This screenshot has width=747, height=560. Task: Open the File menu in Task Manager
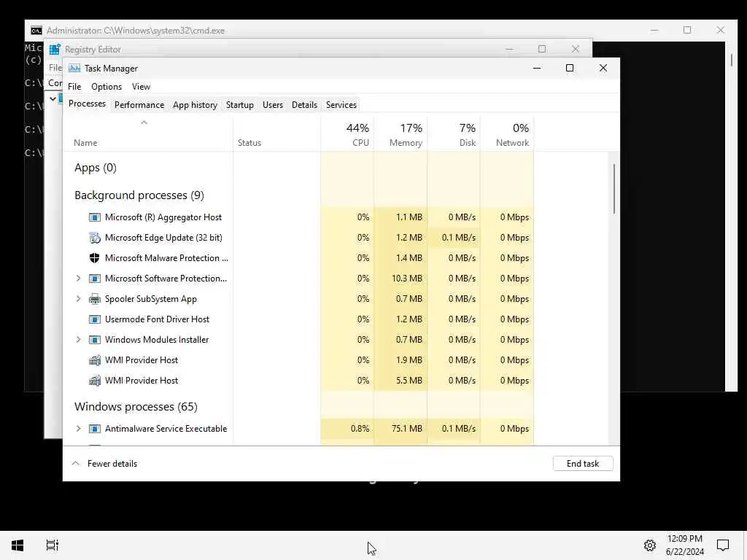[74, 87]
